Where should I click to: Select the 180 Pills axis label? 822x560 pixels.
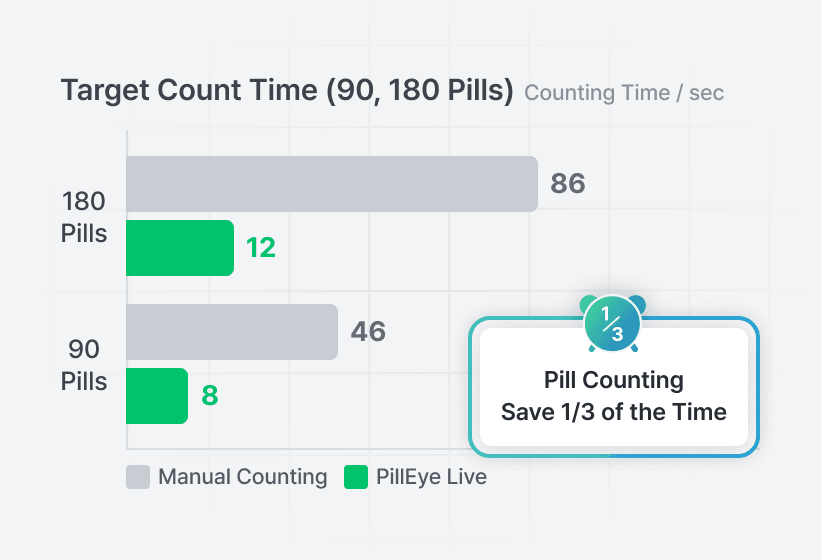point(84,219)
